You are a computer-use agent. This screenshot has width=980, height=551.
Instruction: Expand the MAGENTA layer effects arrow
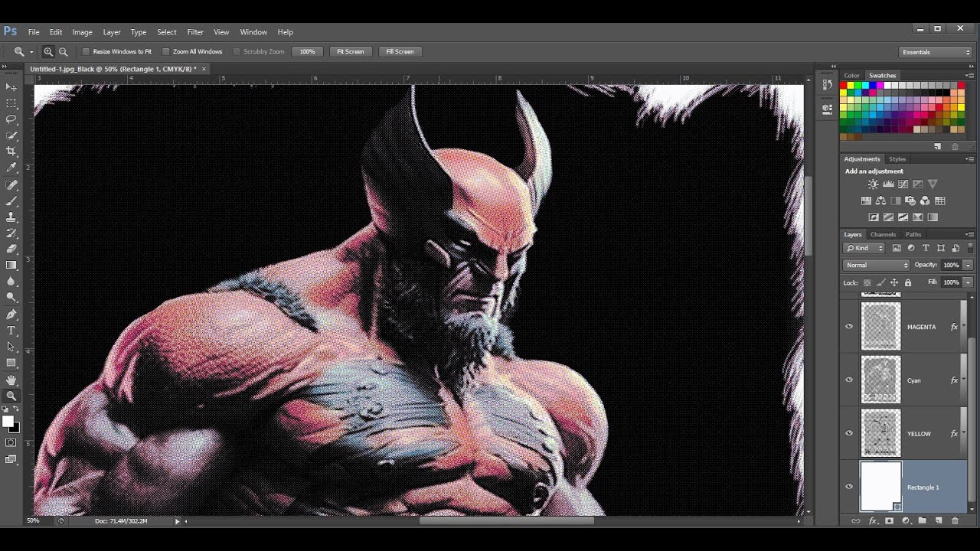962,327
